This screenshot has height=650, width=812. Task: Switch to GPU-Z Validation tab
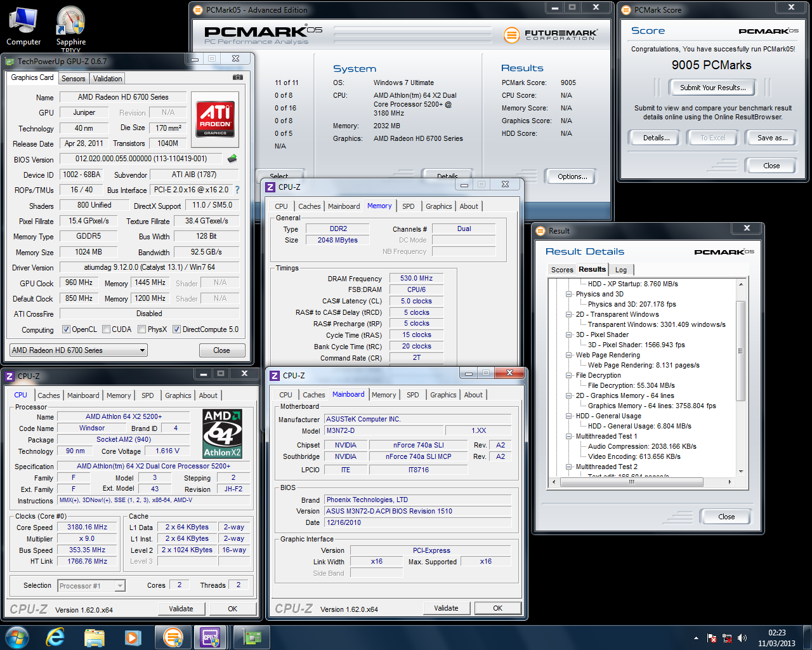tap(107, 79)
